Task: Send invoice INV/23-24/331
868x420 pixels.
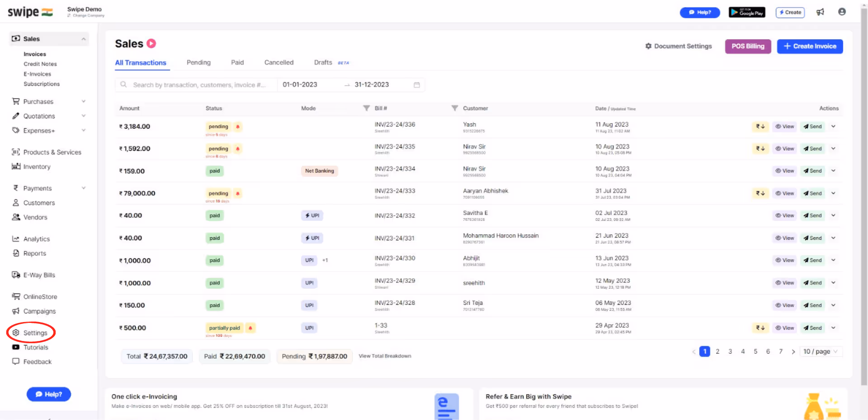Action: pyautogui.click(x=812, y=238)
